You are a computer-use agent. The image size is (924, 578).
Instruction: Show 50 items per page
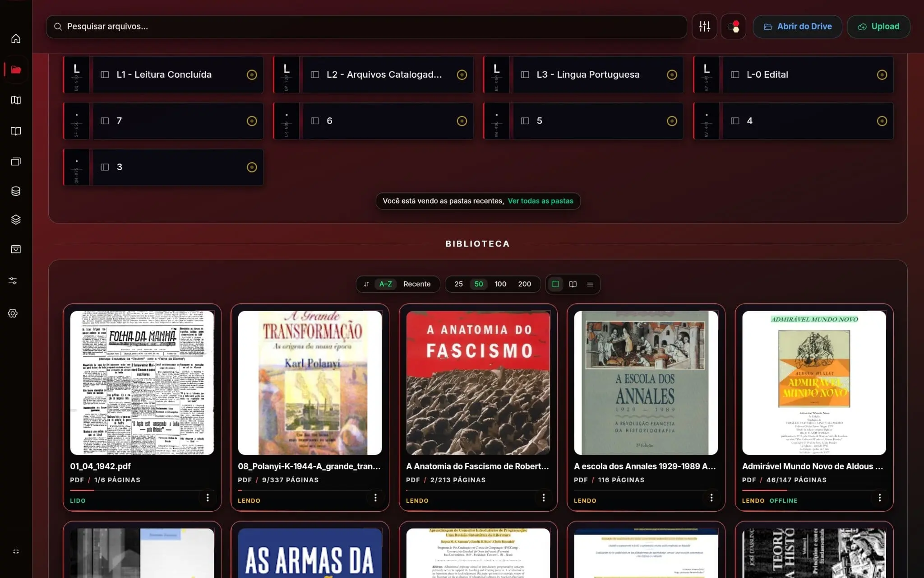coord(479,284)
